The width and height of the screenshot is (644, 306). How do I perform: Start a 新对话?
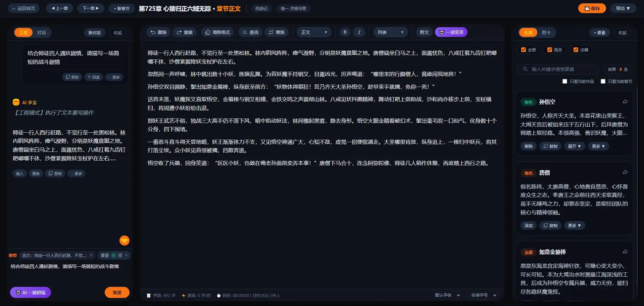95,33
